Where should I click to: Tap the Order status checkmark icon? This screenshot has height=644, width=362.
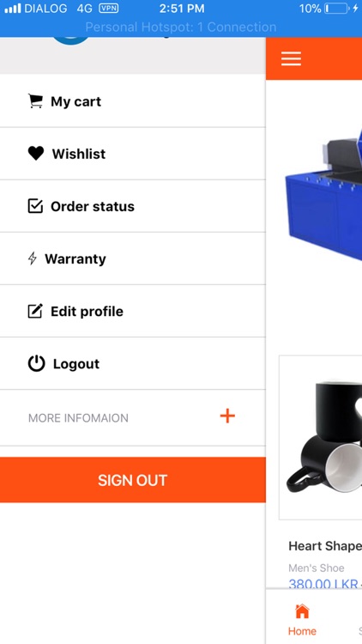pos(35,206)
